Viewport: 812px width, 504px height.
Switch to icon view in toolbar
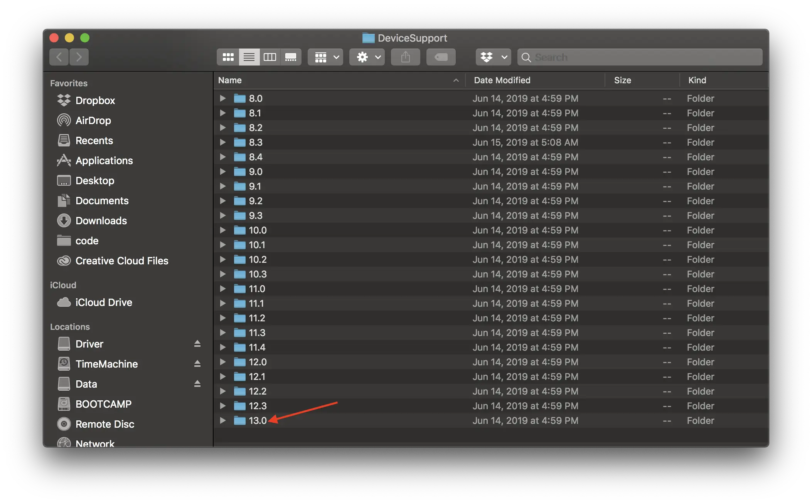[228, 57]
